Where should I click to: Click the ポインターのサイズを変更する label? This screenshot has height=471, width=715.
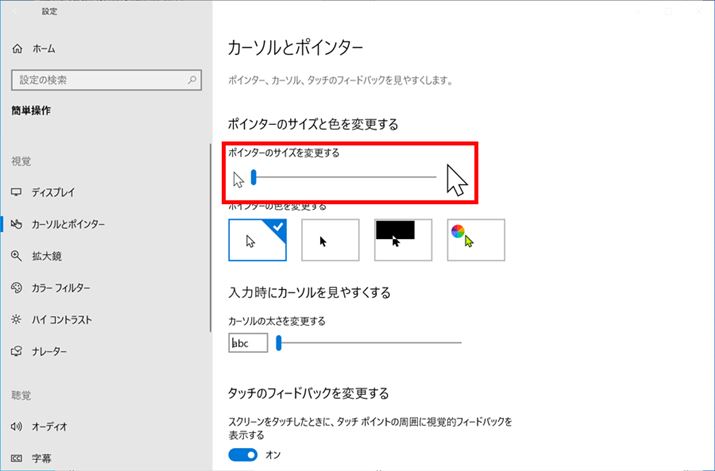pos(284,153)
